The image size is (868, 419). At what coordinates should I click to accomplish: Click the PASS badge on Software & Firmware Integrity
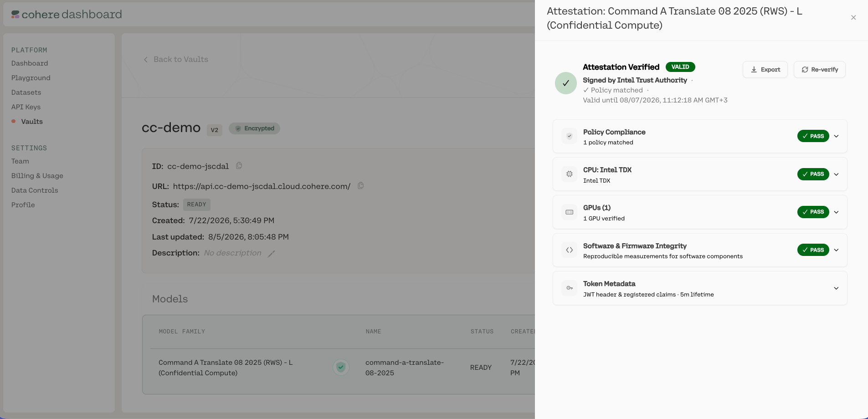[813, 250]
